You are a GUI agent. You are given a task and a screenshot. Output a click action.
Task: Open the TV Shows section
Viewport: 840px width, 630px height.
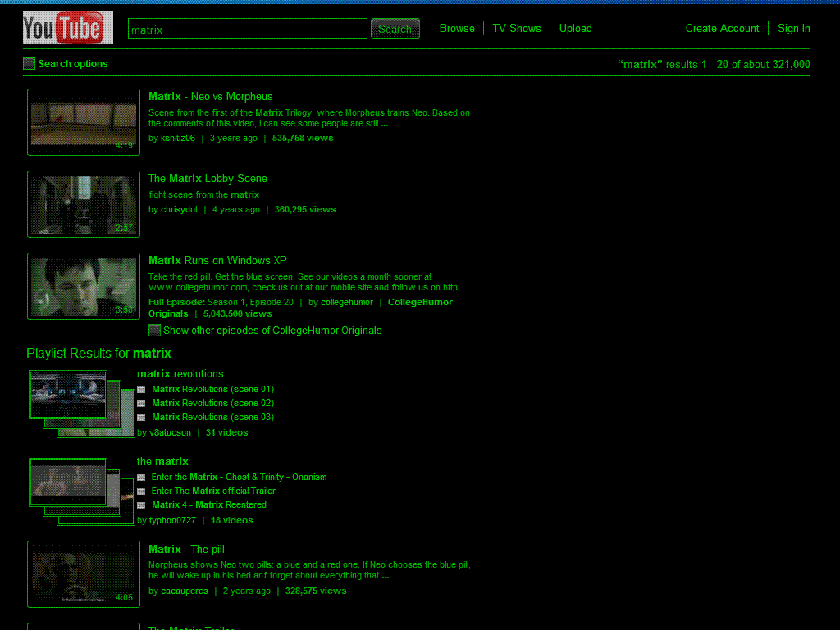(x=517, y=29)
